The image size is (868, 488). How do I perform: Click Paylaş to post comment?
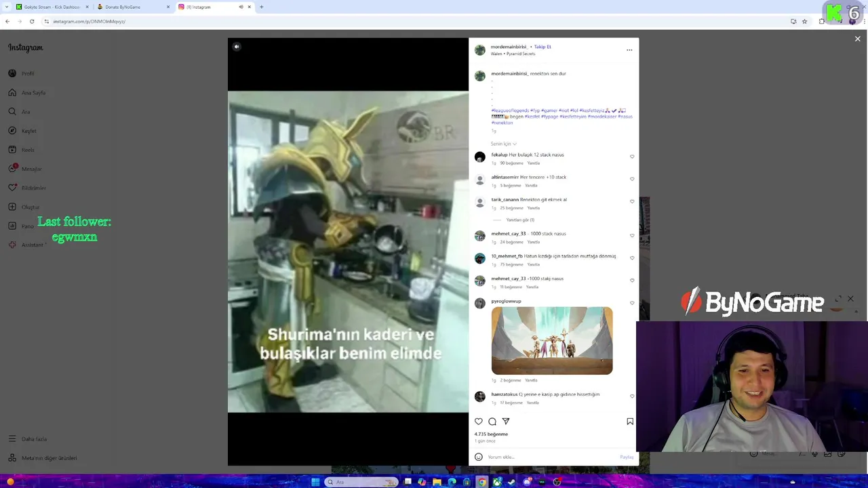coord(627,457)
